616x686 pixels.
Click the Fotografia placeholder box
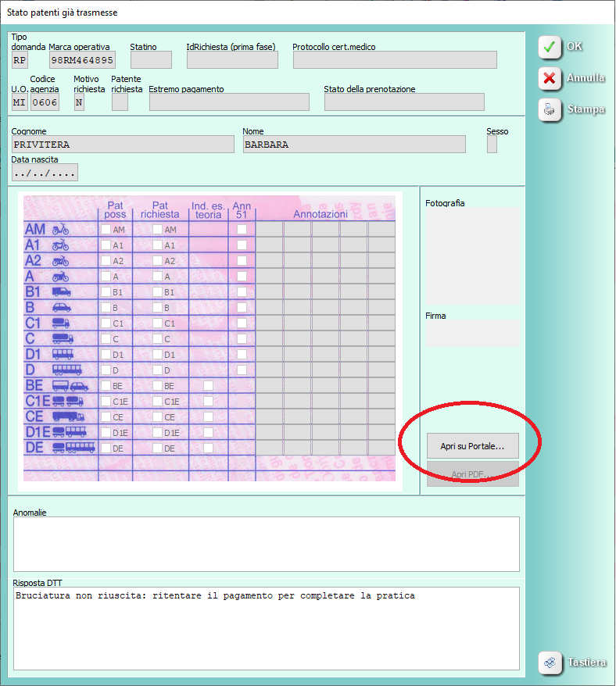click(472, 255)
